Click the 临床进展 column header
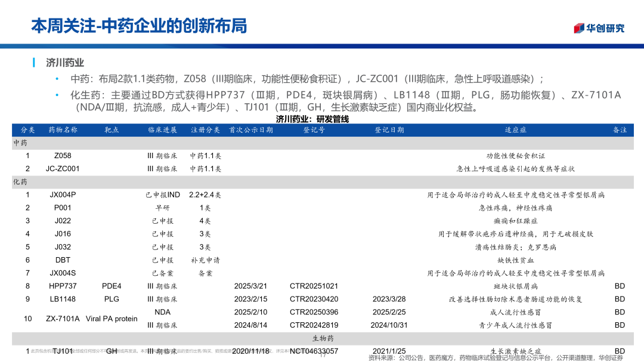This screenshot has height=361, width=644. (x=162, y=130)
